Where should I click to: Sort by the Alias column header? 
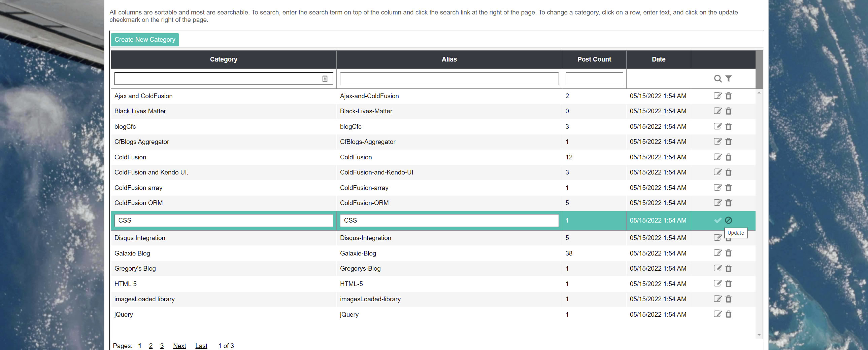click(449, 60)
